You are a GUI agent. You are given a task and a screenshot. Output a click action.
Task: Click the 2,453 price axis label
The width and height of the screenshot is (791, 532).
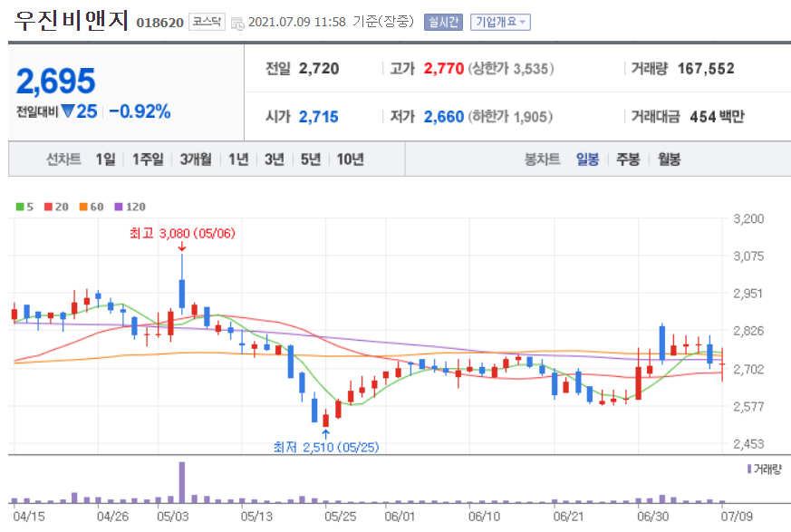click(748, 444)
